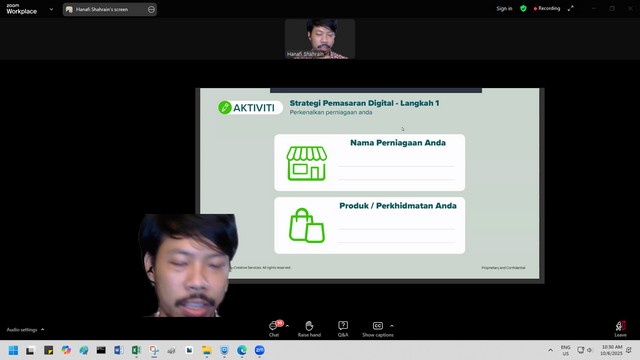Click the Sign in link
The height and width of the screenshot is (360, 640).
point(504,8)
